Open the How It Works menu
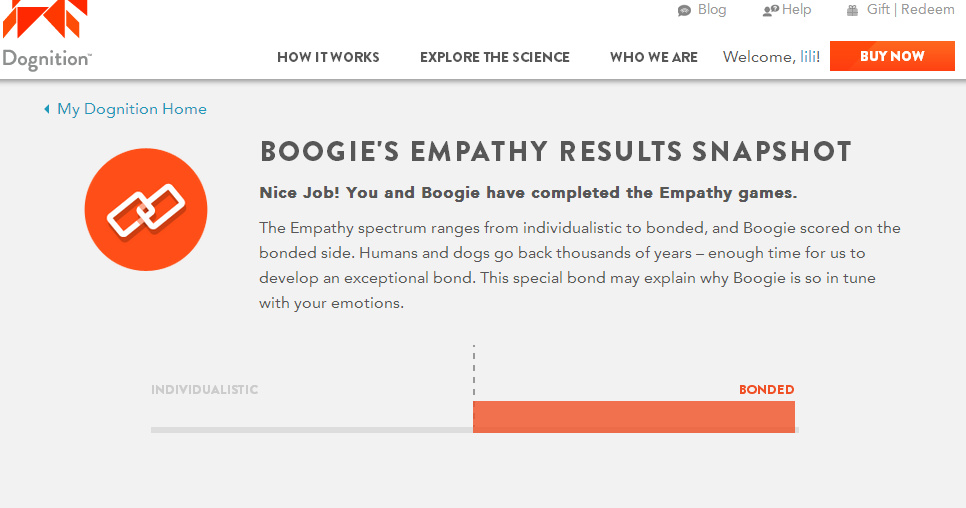The width and height of the screenshot is (966, 508). click(x=328, y=57)
